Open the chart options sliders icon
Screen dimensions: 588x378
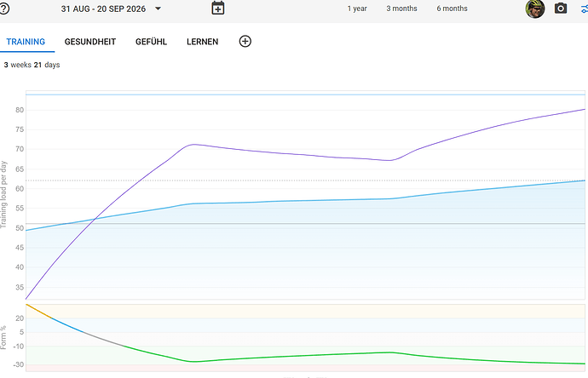[x=585, y=9]
